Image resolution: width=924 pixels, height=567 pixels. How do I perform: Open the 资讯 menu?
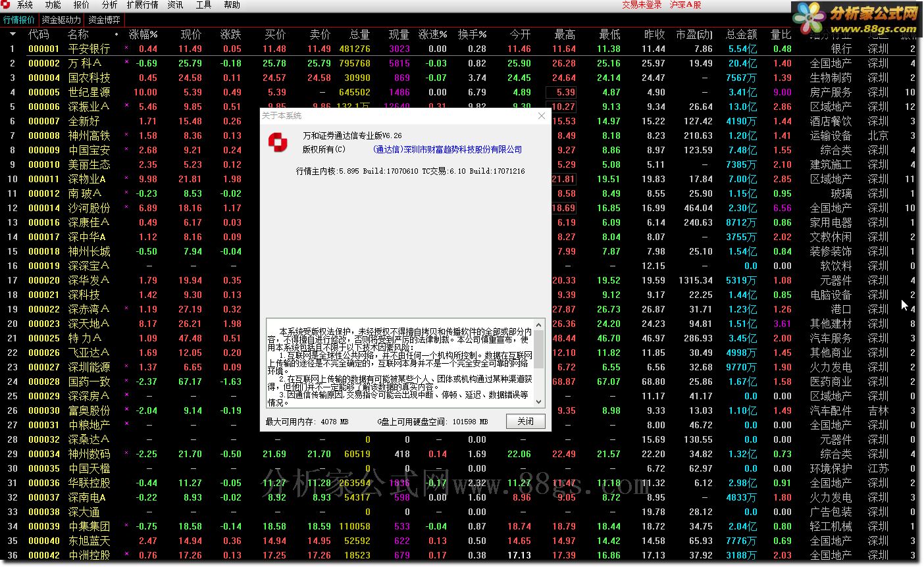(175, 5)
